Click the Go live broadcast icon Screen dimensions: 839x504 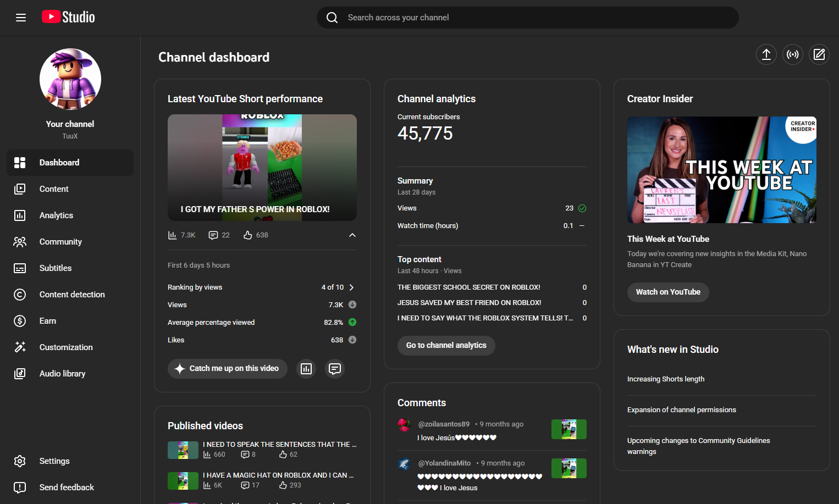tap(793, 54)
